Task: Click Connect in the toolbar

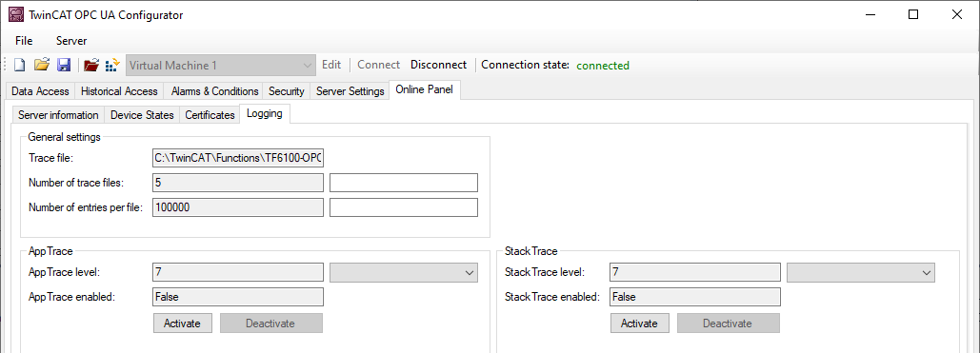Action: [379, 65]
